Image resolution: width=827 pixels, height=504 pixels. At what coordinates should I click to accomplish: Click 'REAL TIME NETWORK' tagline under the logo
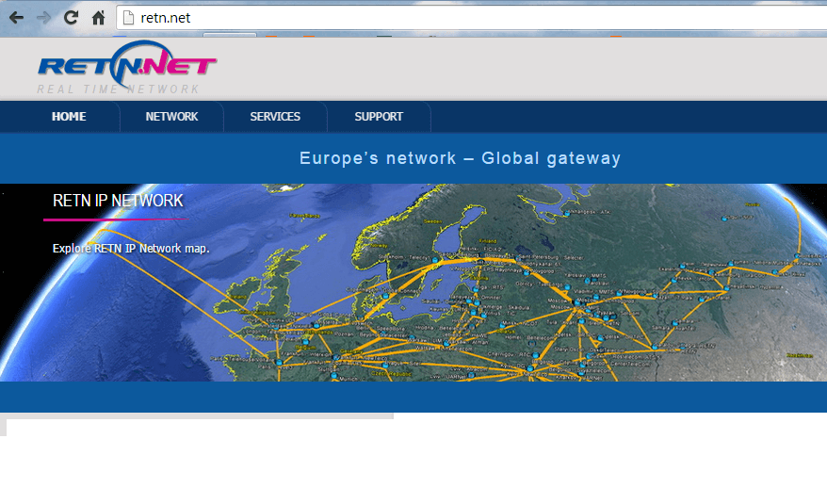(x=118, y=89)
